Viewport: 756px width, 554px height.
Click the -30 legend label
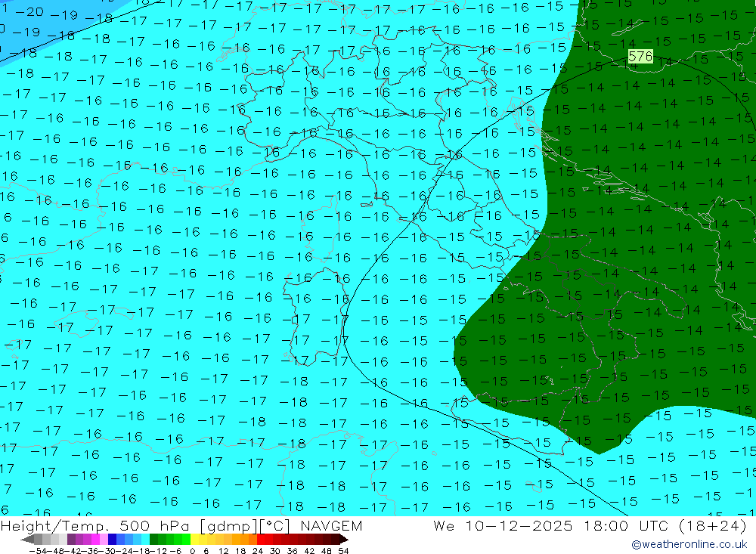tap(107, 551)
